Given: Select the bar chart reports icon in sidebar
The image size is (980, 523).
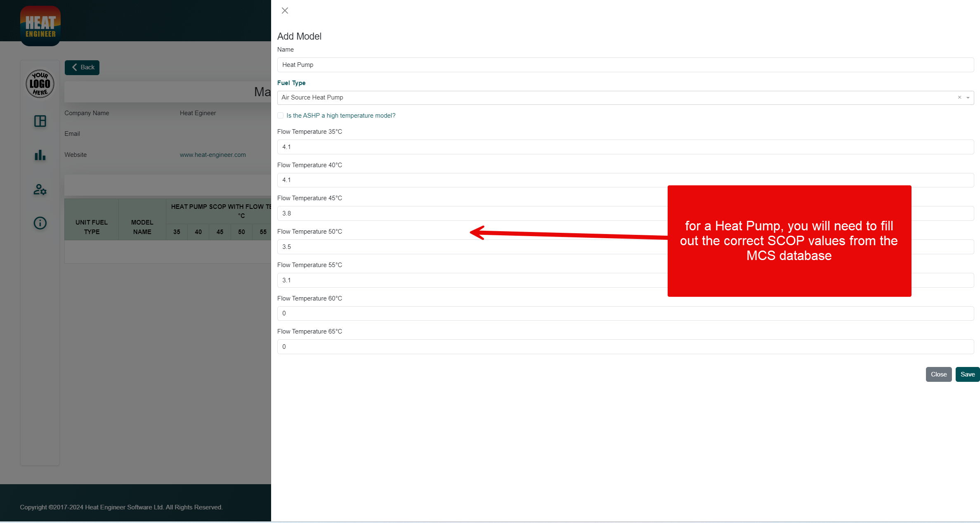Looking at the screenshot, I should pos(40,155).
